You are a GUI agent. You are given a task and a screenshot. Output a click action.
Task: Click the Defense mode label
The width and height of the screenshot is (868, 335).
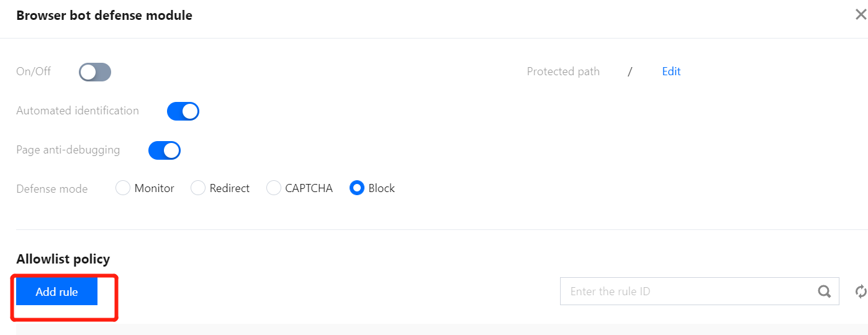pyautogui.click(x=52, y=189)
